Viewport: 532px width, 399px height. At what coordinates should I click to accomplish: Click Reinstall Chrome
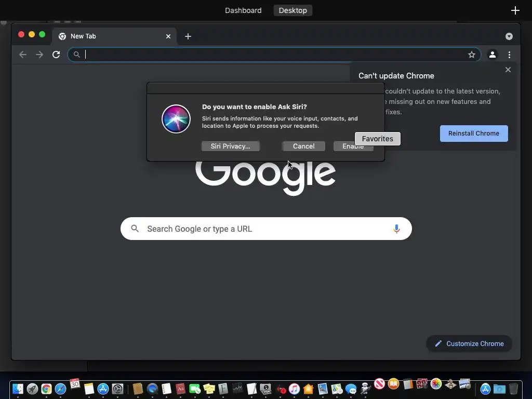tap(474, 134)
